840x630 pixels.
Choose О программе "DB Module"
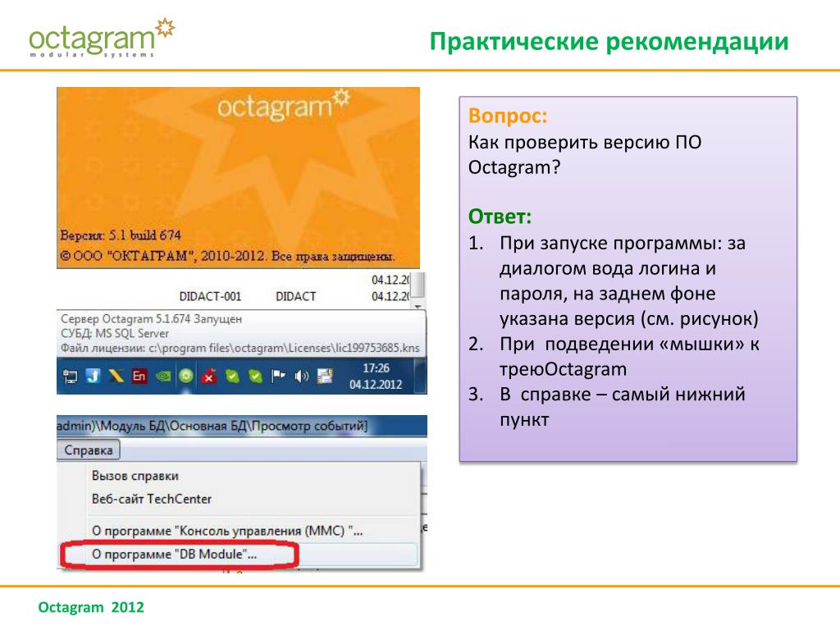175,555
